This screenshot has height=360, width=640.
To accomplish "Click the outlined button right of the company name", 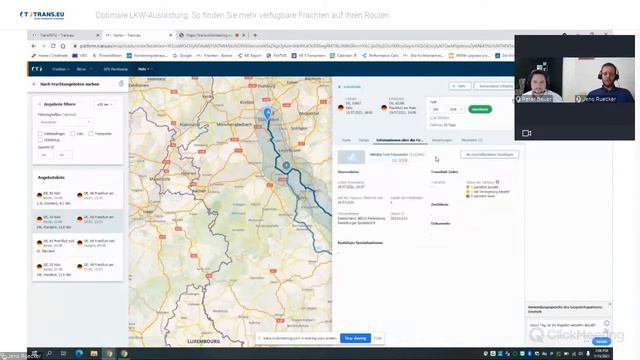I will [489, 155].
